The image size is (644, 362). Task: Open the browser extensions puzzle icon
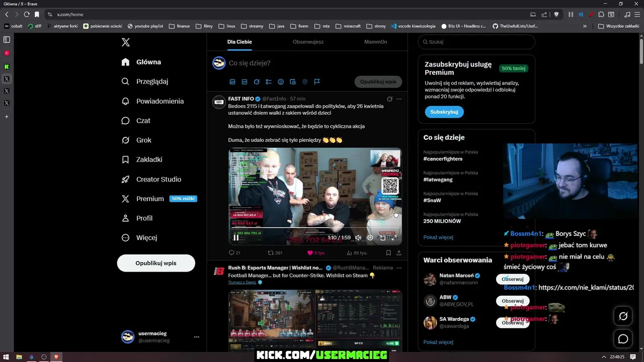click(601, 15)
